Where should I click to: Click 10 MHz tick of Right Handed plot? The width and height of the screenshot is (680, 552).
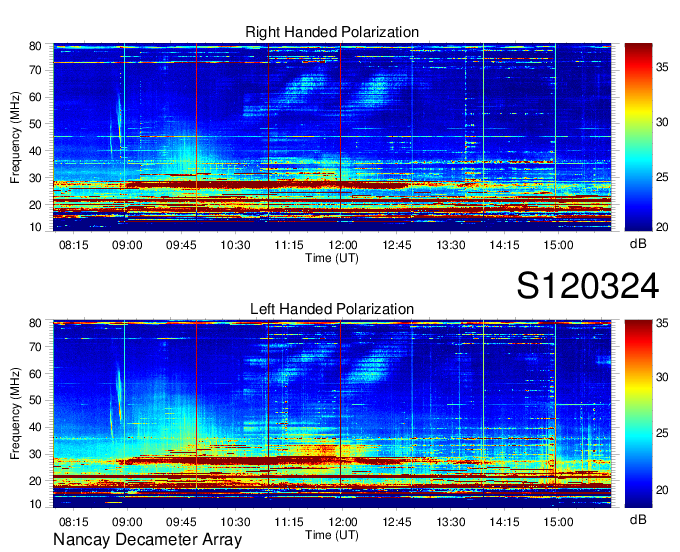(x=35, y=227)
